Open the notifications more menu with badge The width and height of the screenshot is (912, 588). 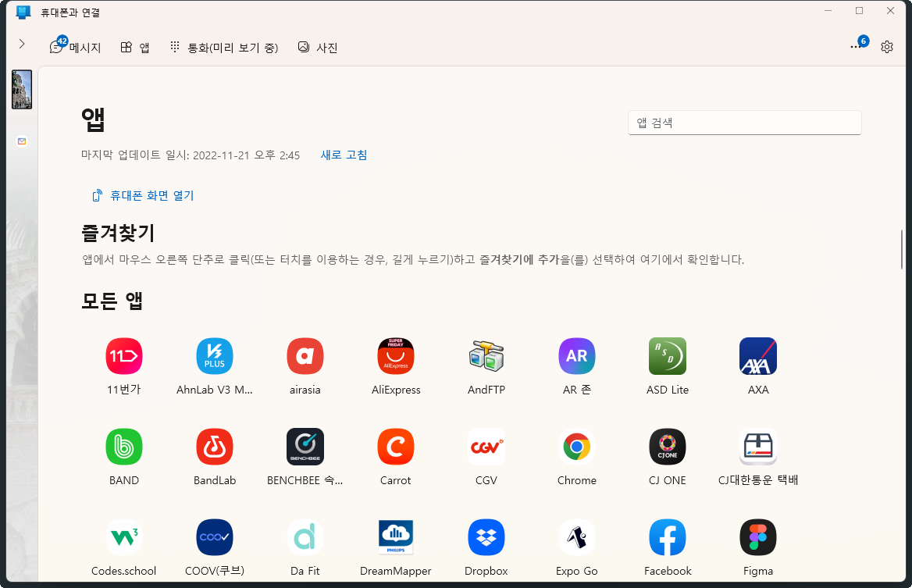click(x=859, y=45)
